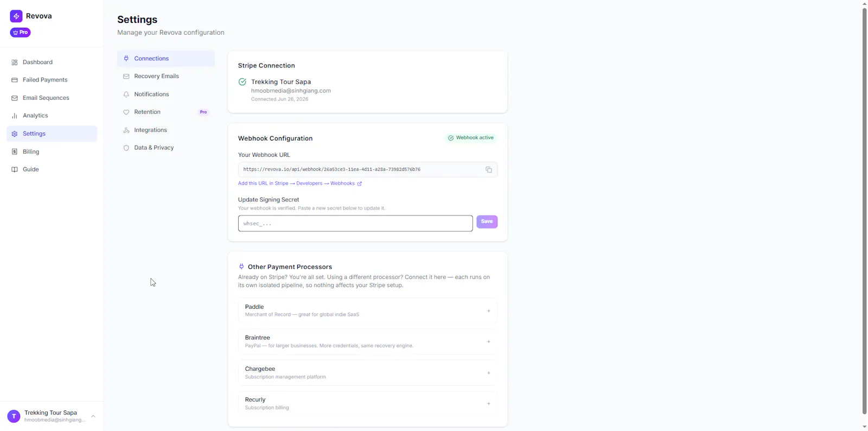Image resolution: width=868 pixels, height=431 pixels.
Task: Click the Trekking Tour Sapa account name in the sidebar
Action: click(x=50, y=413)
